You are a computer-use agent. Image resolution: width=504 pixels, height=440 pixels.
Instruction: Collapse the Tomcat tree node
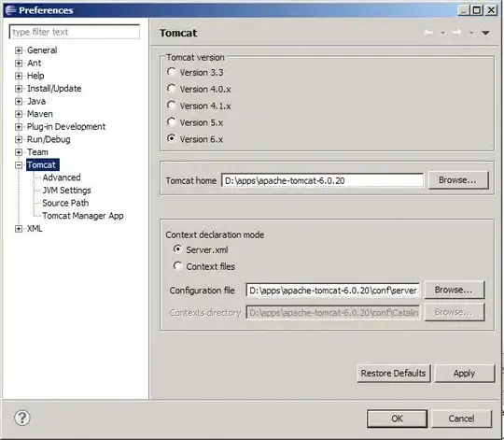click(19, 165)
